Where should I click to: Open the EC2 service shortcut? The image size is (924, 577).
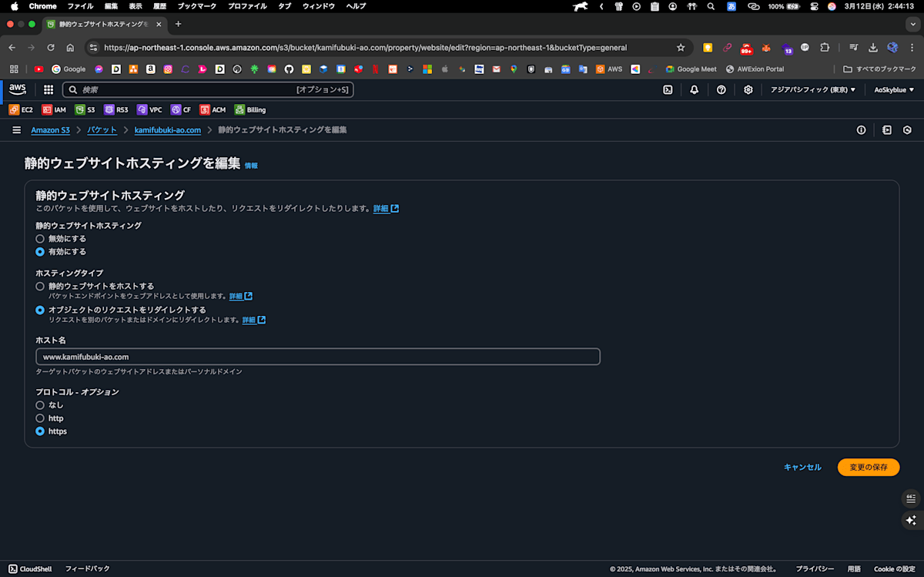point(21,109)
